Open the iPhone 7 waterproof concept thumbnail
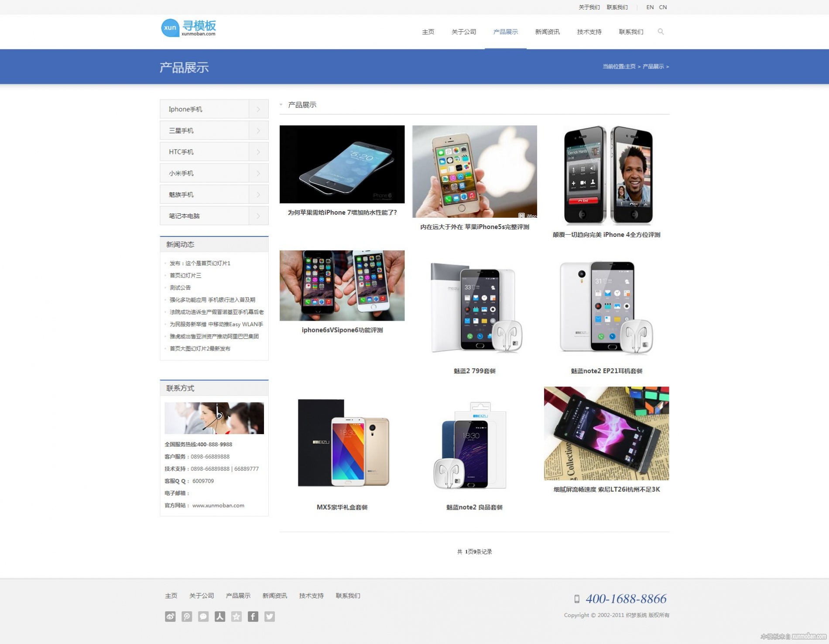Screen dimensions: 829x644 pyautogui.click(x=342, y=164)
